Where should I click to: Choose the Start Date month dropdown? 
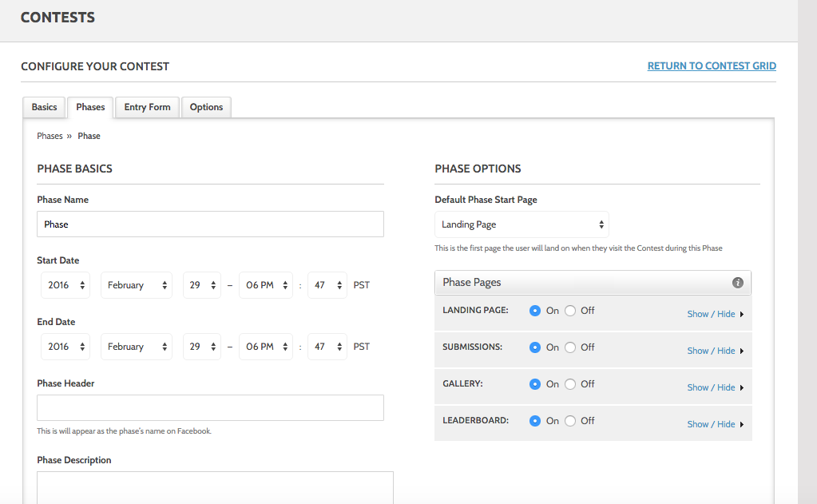point(136,285)
